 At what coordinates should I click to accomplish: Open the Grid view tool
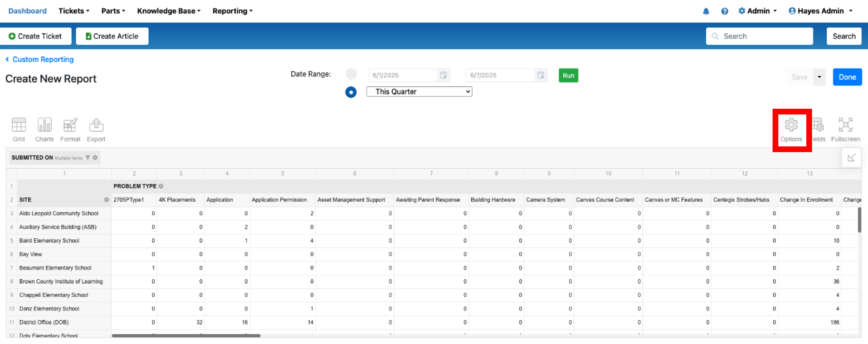coord(19,130)
